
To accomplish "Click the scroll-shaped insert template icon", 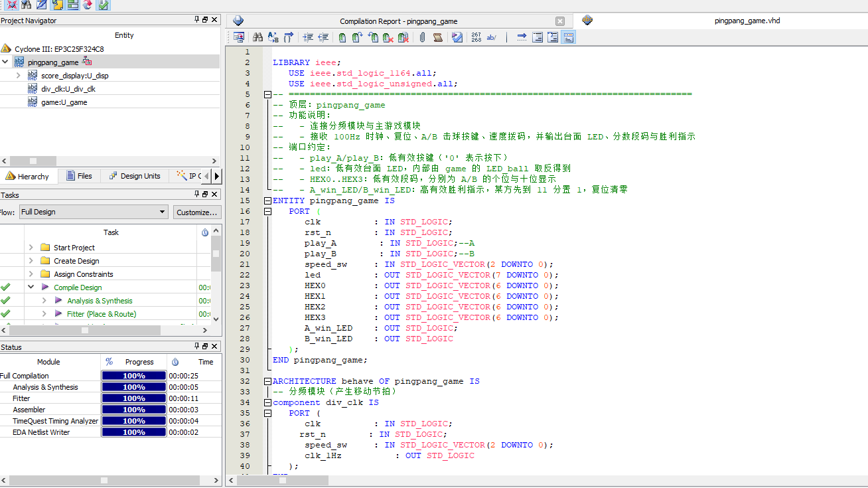I will [x=438, y=37].
